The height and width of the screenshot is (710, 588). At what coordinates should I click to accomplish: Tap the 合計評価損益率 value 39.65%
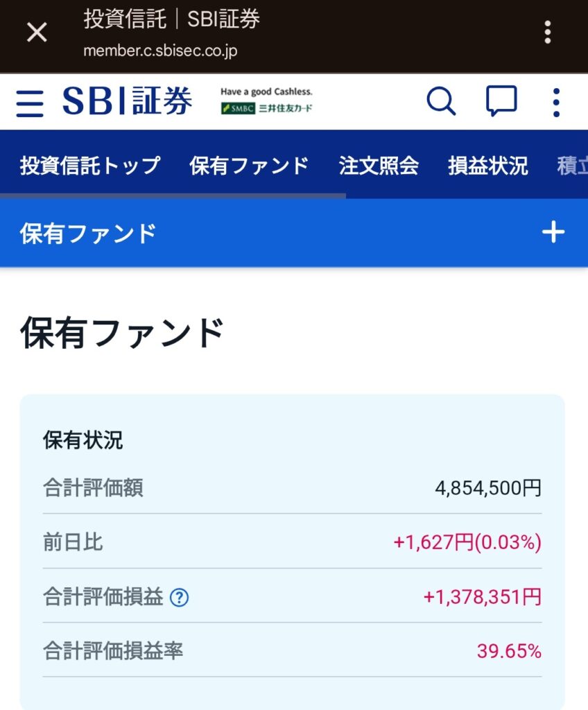(509, 651)
